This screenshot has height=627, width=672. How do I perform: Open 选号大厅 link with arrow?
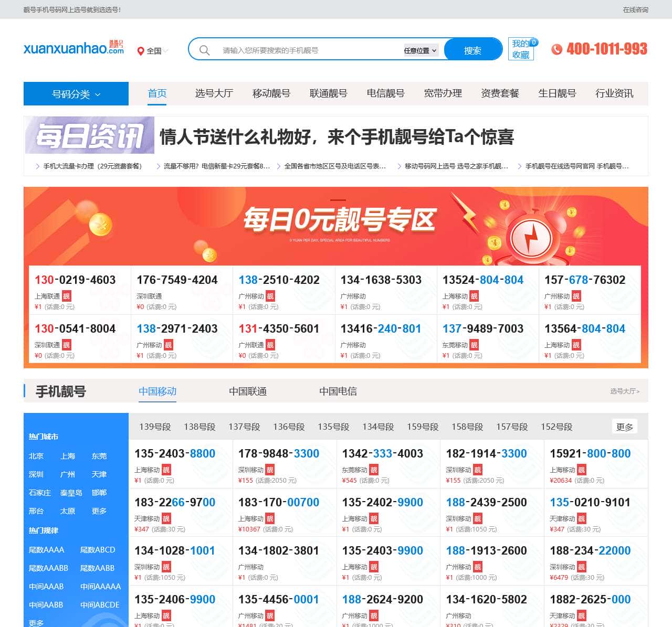pyautogui.click(x=625, y=391)
